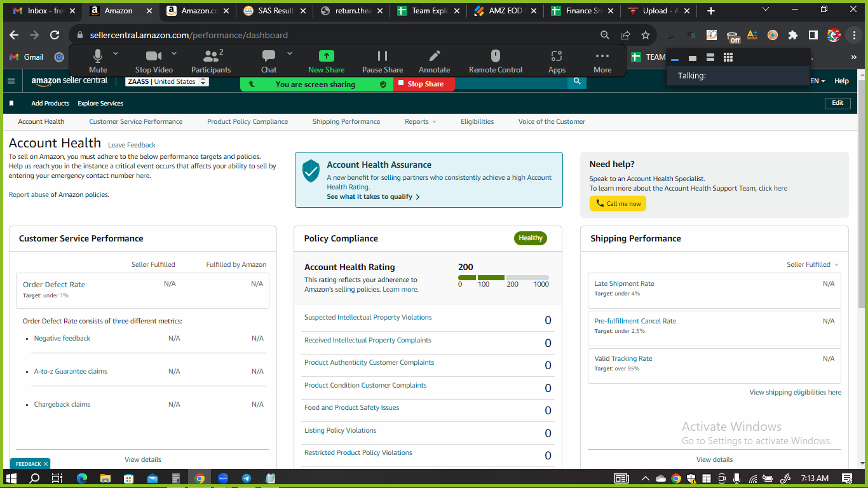Open the Zoom Annotate tool
868x488 pixels.
pyautogui.click(x=435, y=62)
